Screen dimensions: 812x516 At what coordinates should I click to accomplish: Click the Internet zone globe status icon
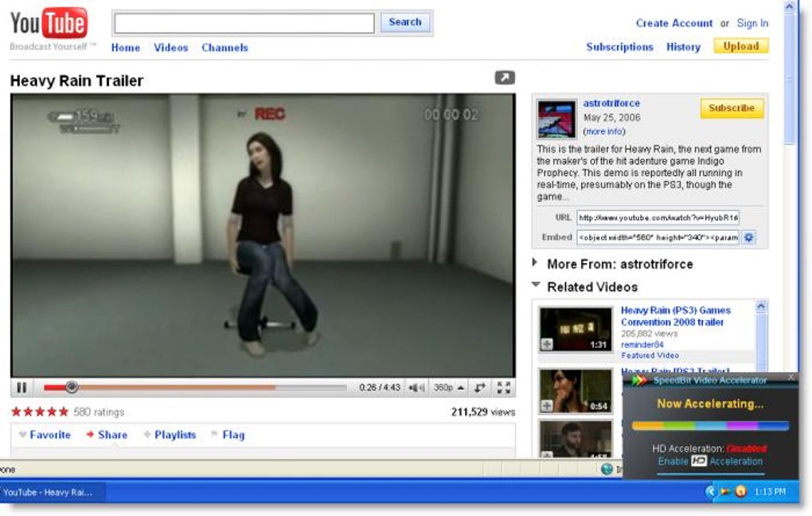(607, 469)
